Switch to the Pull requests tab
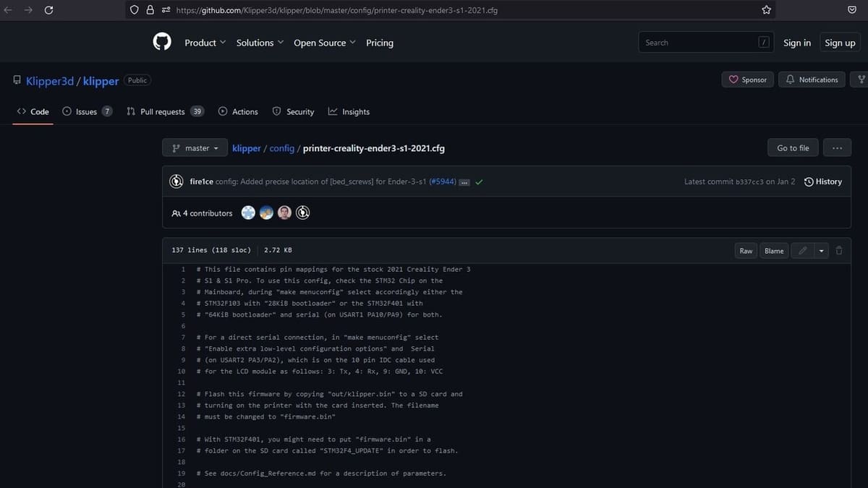 point(165,111)
